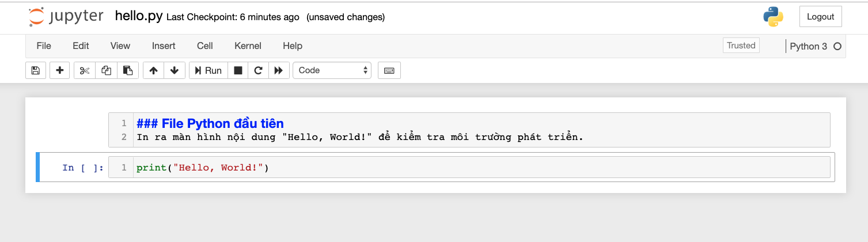Copy selected cells icon
This screenshot has height=242, width=868.
click(x=106, y=70)
